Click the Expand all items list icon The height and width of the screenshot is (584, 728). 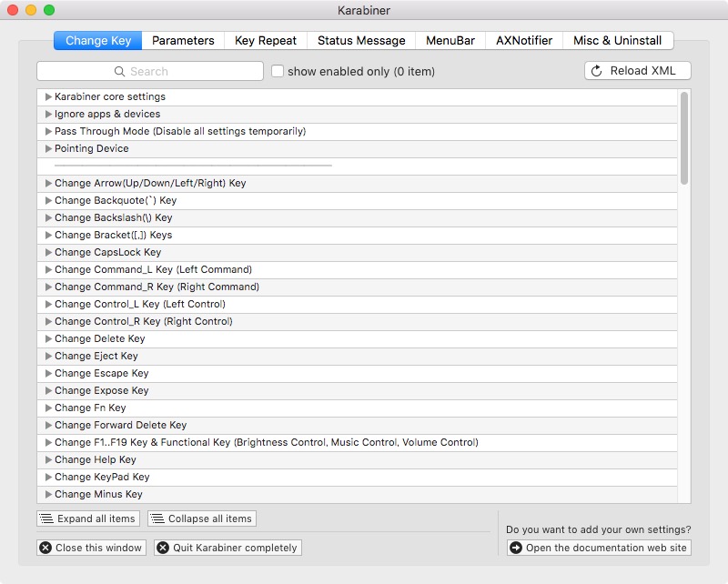[x=46, y=519]
